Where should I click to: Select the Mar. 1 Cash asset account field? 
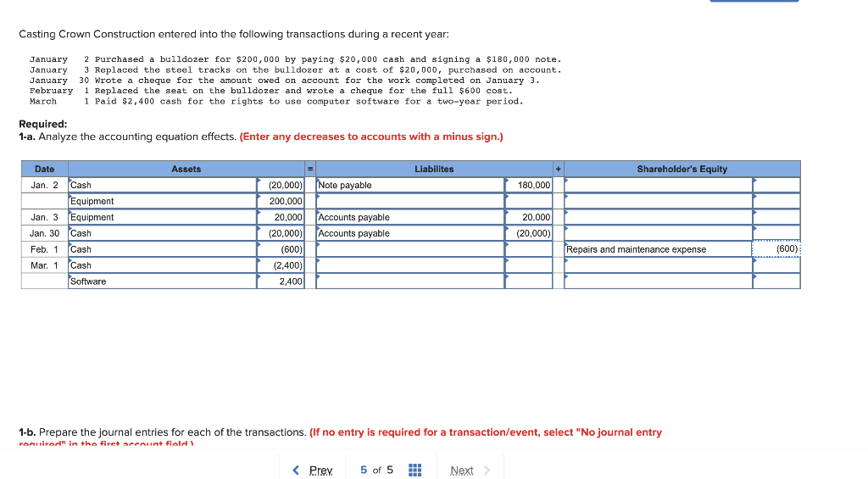click(162, 265)
